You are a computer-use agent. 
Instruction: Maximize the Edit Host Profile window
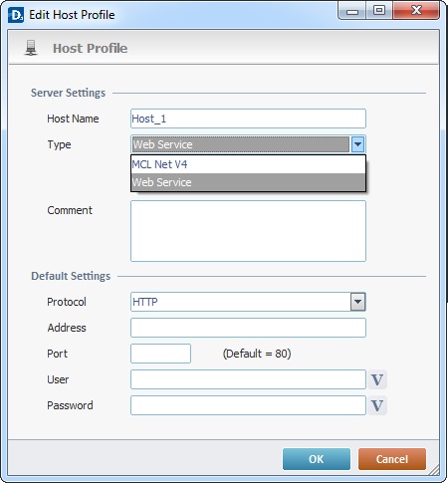coord(379,10)
